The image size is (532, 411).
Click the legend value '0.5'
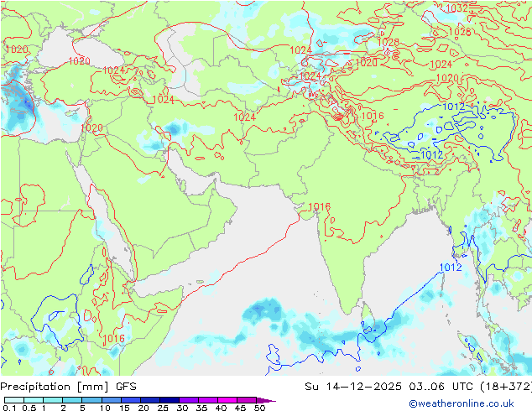click(29, 408)
